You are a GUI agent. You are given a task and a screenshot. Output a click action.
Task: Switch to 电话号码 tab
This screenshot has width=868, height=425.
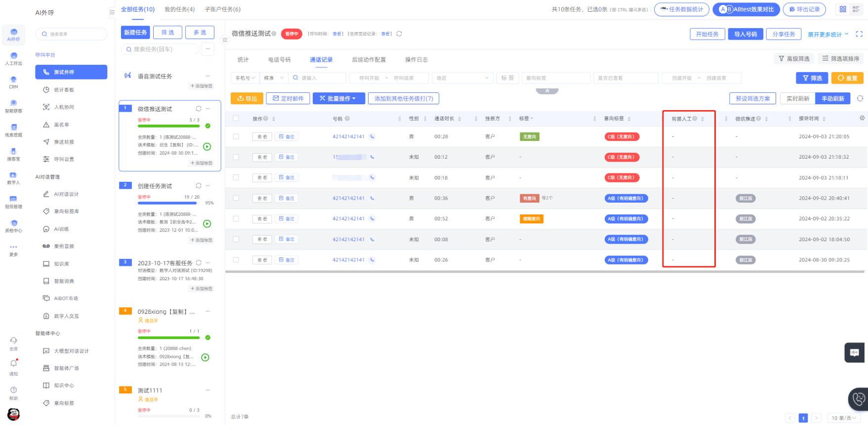279,60
